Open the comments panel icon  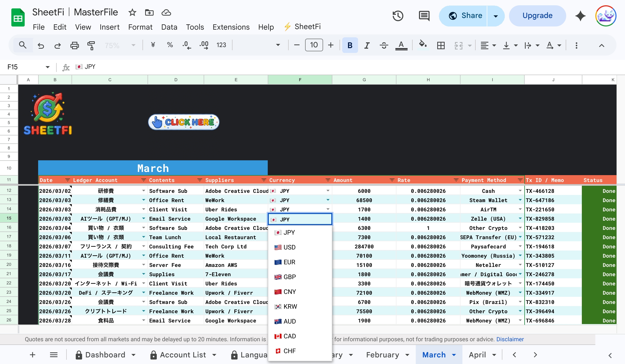coord(424,16)
